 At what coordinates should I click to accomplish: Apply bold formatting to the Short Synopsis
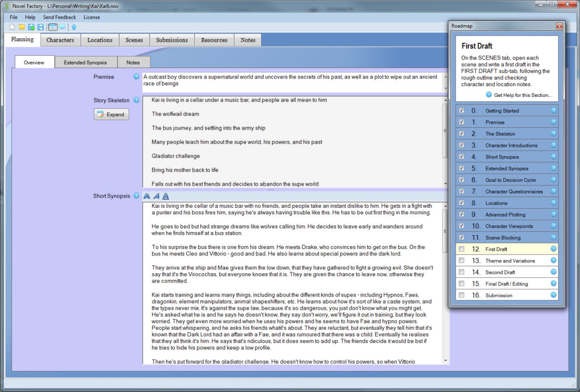click(147, 196)
